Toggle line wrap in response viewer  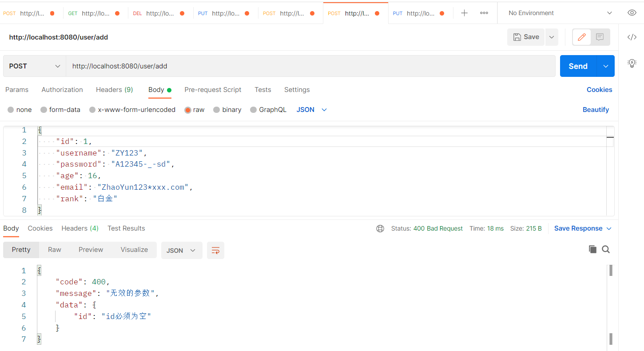click(x=215, y=250)
